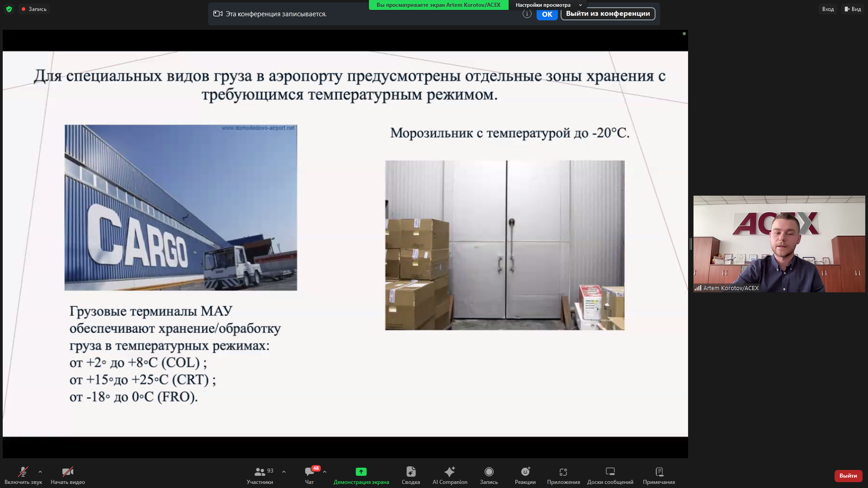Click the green encryption shield icon
Screen dimensions: 868x488
(9, 9)
